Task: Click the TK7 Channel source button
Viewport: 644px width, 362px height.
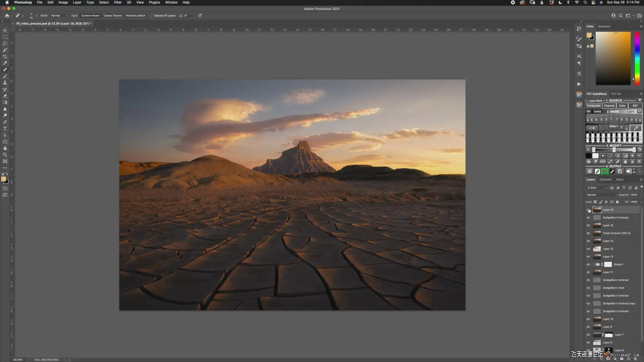Action: [609, 106]
